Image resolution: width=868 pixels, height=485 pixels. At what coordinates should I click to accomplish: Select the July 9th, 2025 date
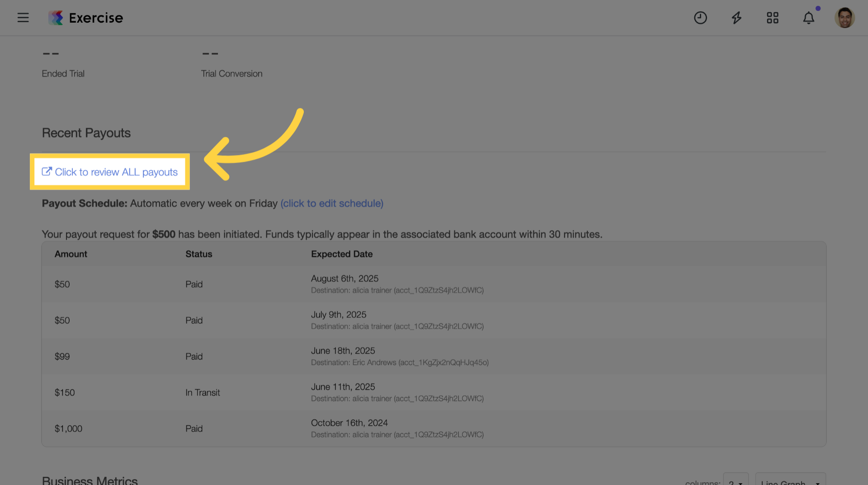pos(339,315)
